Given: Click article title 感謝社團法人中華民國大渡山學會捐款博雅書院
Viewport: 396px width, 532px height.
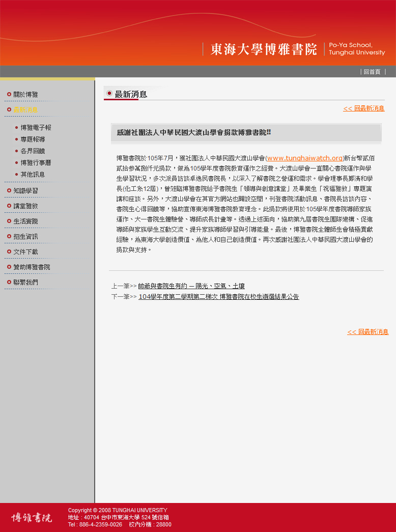Looking at the screenshot, I should [x=194, y=133].
